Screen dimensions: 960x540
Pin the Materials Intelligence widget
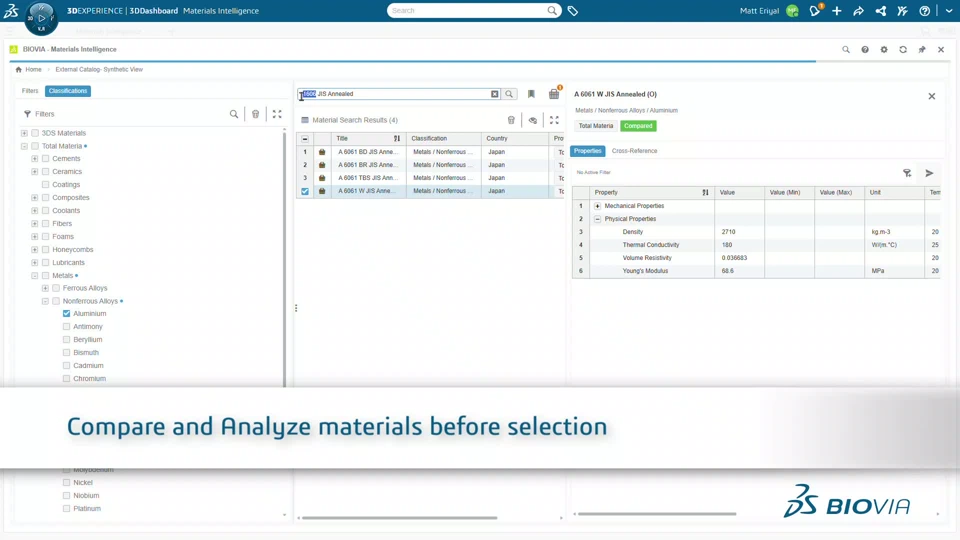[x=921, y=50]
